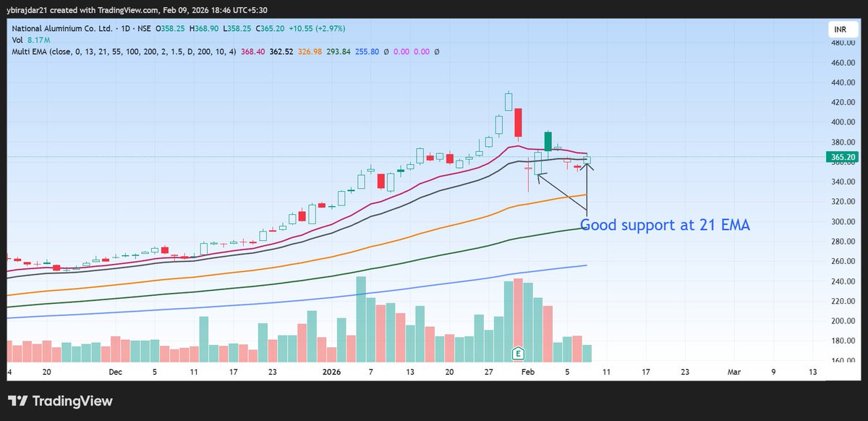Image resolution: width=868 pixels, height=421 pixels.
Task: Click the first Ø symbol in the Multi EMA legend
Action: (386, 51)
